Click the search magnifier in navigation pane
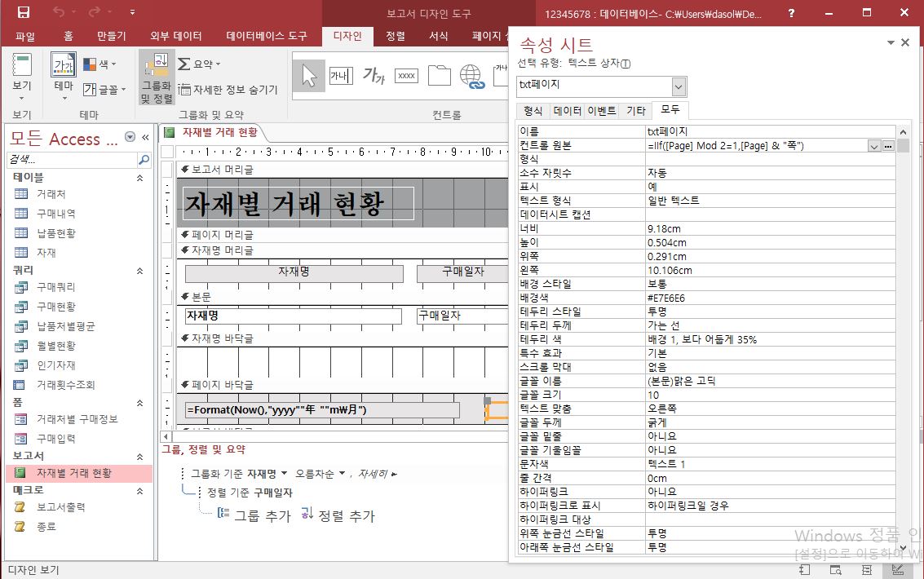Image resolution: width=924 pixels, height=579 pixels. point(144,160)
